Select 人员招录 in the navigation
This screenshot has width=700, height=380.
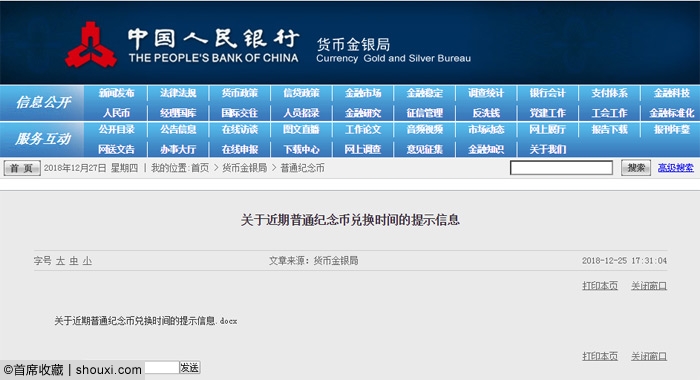[301, 113]
